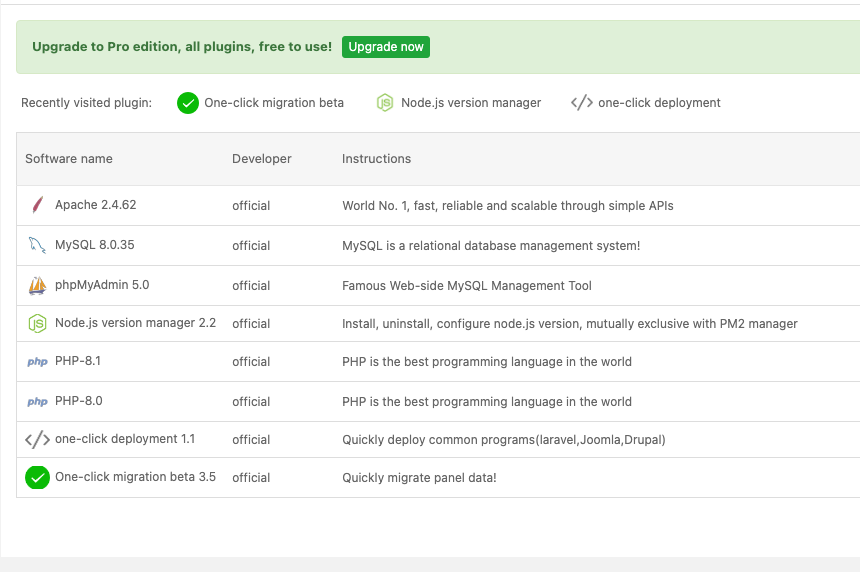Click 'Upgrade to Pro edition' banner text

coord(182,47)
